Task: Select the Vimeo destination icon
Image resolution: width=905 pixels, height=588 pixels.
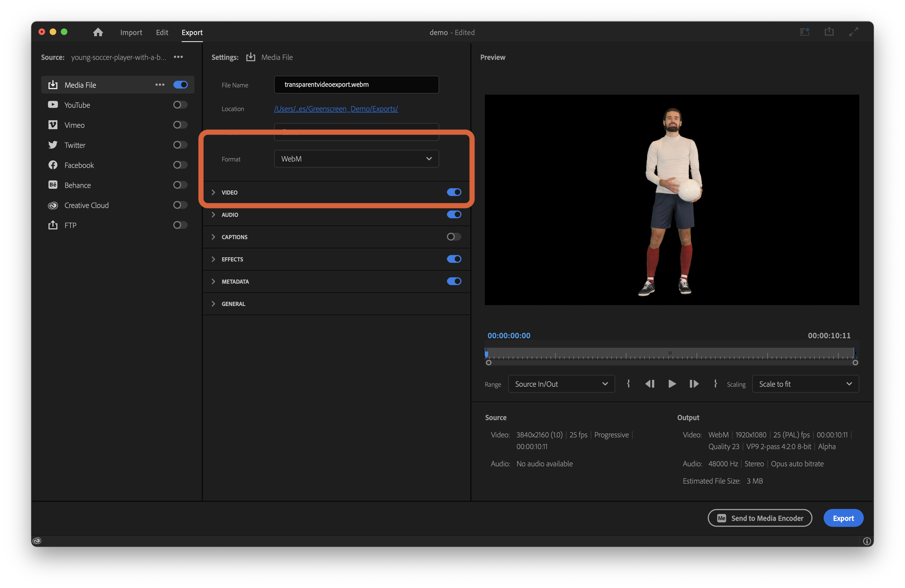Action: (x=53, y=125)
